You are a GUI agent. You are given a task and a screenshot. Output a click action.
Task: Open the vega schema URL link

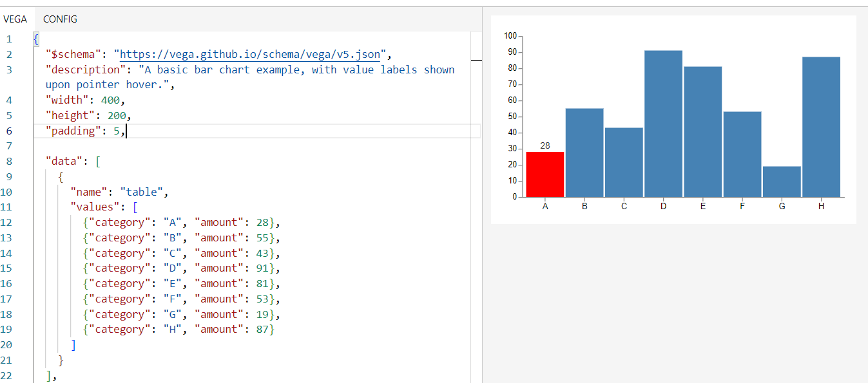point(251,54)
